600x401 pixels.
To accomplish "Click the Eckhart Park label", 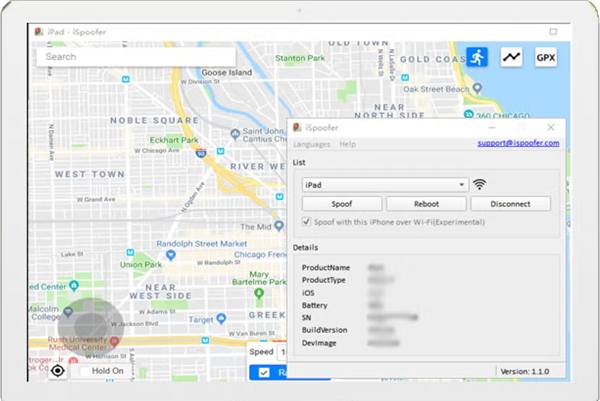I will [174, 140].
